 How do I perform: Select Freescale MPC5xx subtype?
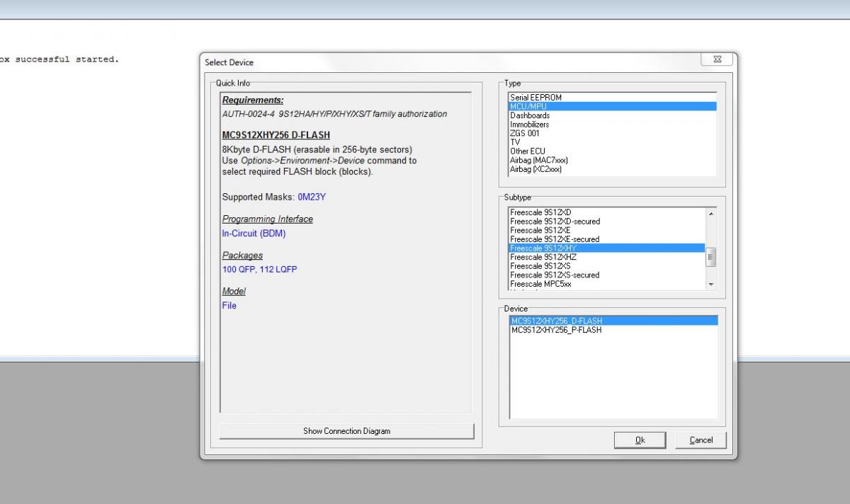coord(607,284)
